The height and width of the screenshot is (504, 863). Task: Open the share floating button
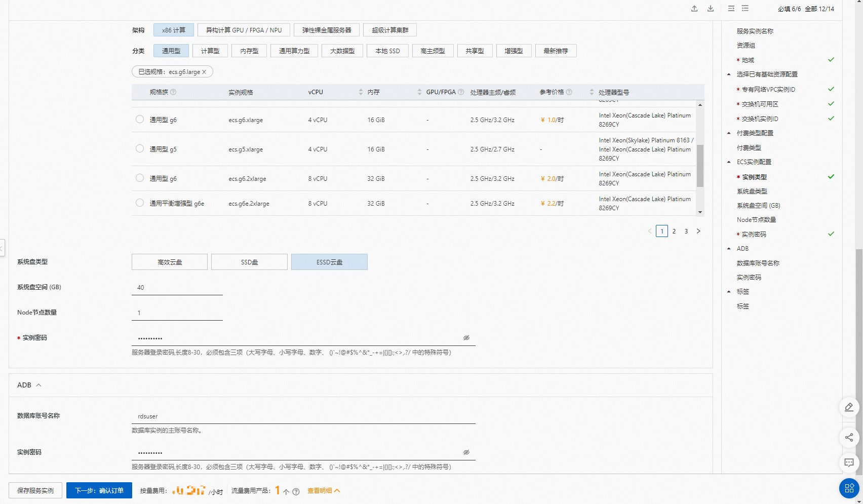pyautogui.click(x=849, y=438)
